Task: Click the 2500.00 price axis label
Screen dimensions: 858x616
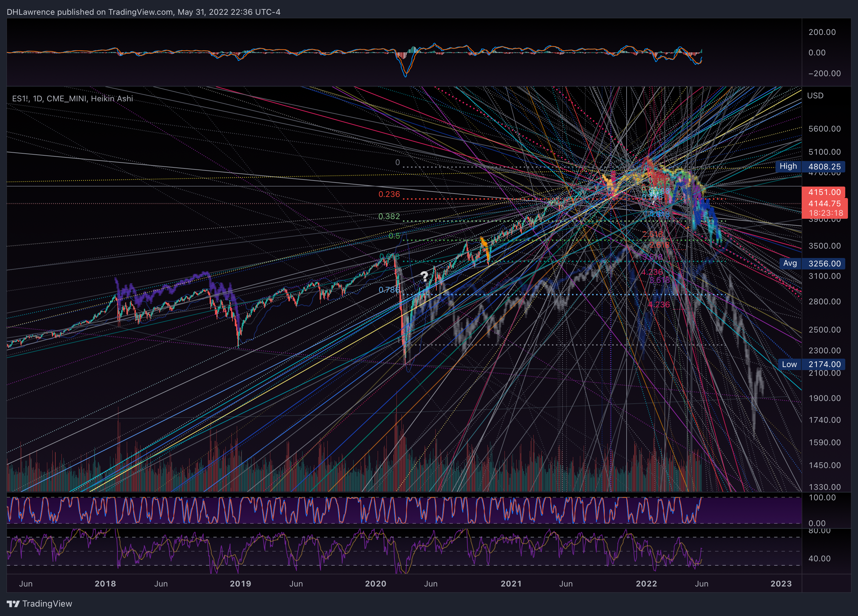Action: 824,329
